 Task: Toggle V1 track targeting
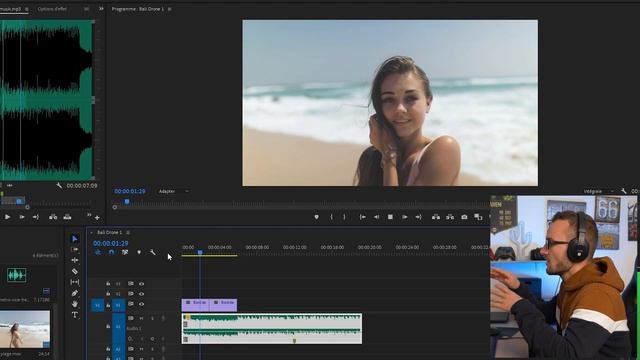click(x=118, y=305)
